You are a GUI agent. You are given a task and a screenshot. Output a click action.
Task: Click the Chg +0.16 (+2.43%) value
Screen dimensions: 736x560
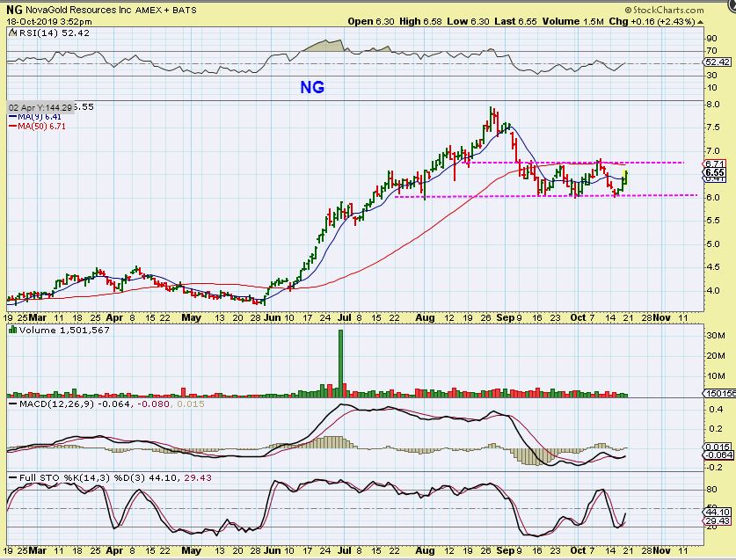click(x=652, y=22)
